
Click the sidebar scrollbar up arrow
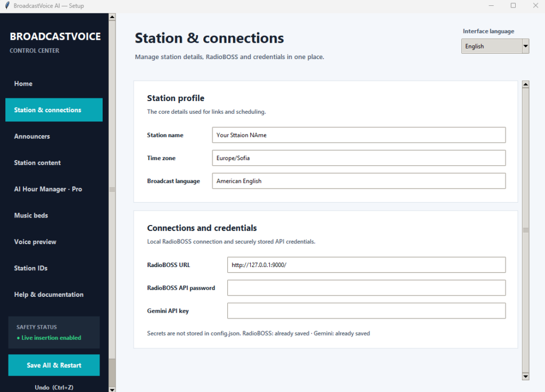coord(112,16)
